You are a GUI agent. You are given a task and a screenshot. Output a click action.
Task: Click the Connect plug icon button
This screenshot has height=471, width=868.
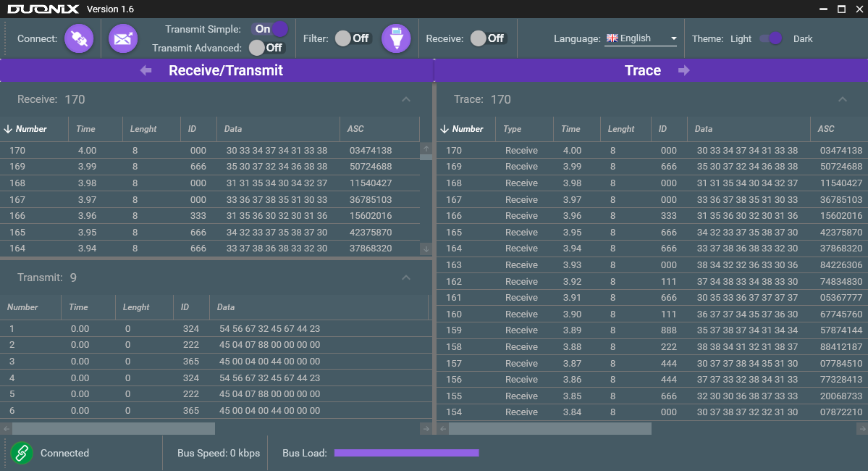(79, 39)
